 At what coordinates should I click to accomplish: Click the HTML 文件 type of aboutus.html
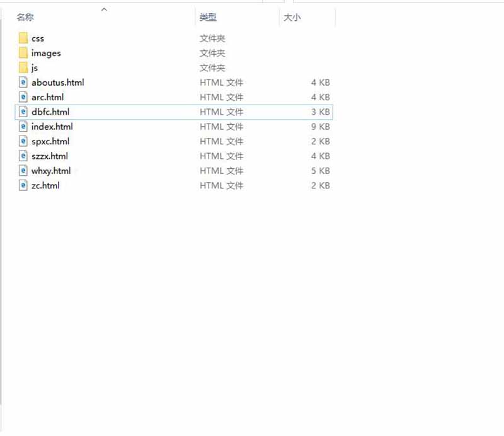222,83
